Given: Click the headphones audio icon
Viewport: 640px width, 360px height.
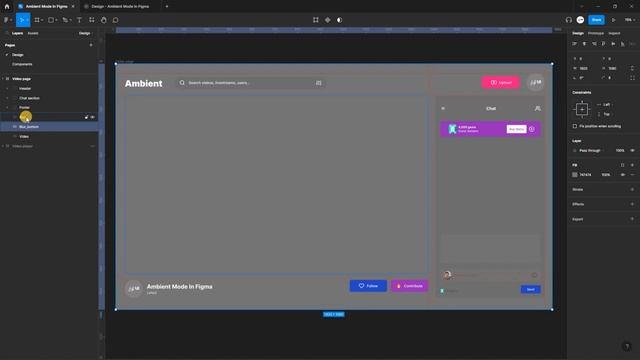Looking at the screenshot, I should 569,20.
